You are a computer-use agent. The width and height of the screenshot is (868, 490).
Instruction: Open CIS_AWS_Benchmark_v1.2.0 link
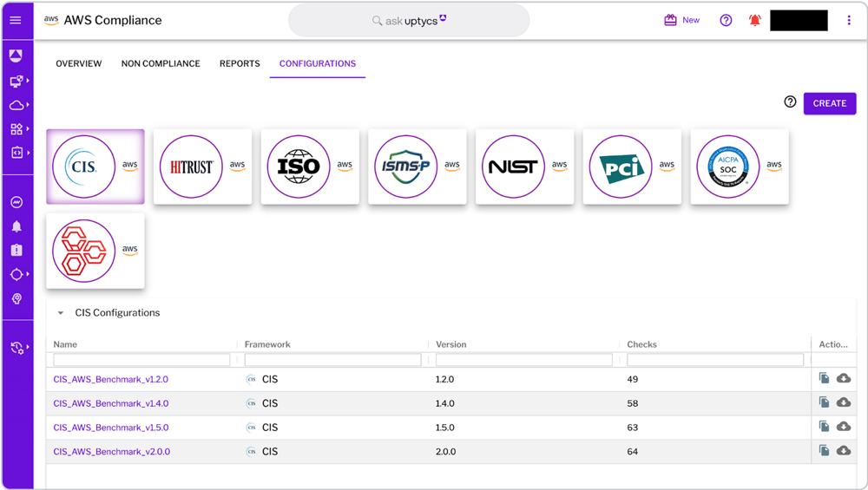pos(111,379)
